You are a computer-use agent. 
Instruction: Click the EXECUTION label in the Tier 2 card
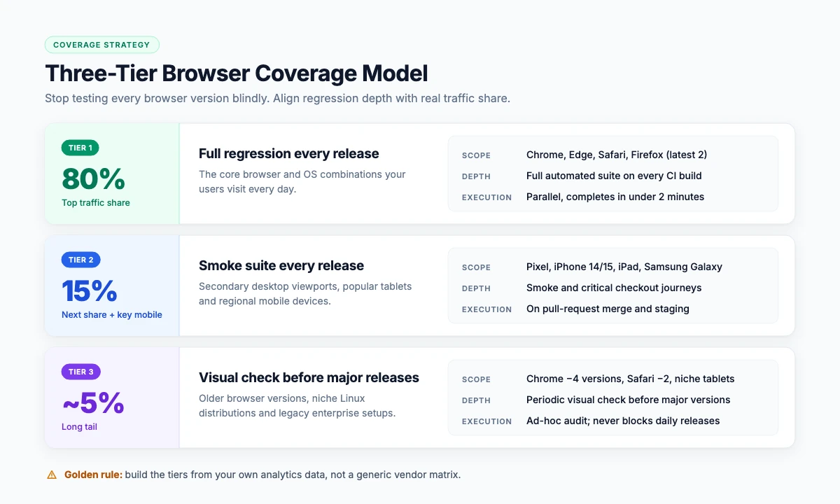pyautogui.click(x=486, y=309)
